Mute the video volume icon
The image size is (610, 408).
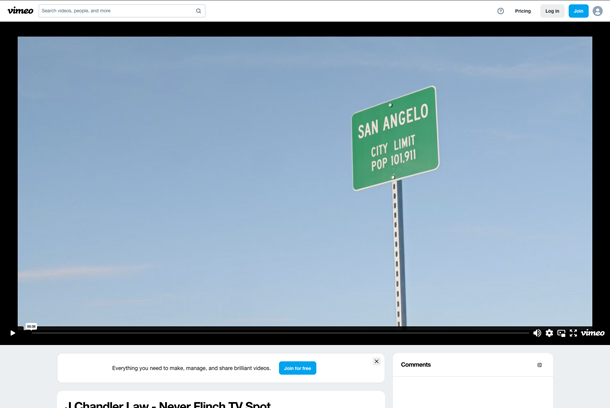click(x=537, y=333)
